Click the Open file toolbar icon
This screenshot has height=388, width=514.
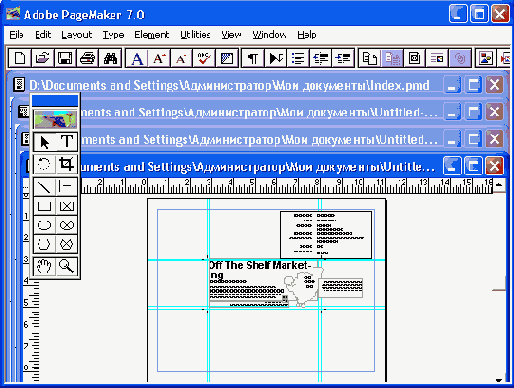pyautogui.click(x=42, y=58)
